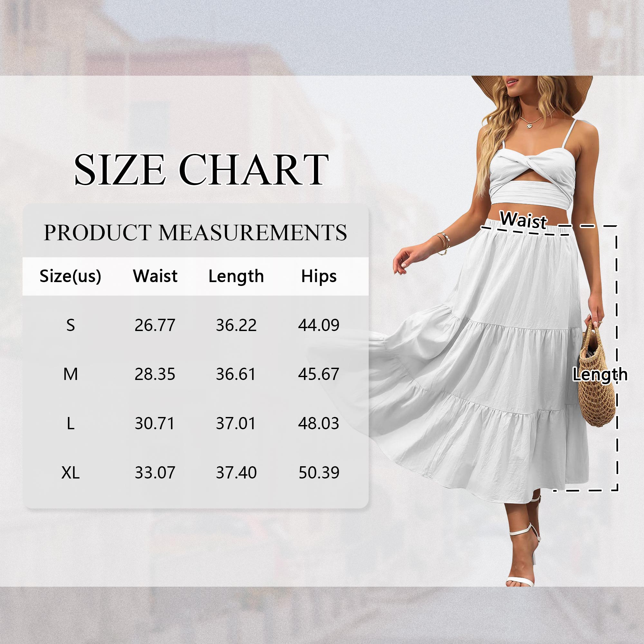Viewport: 644px width, 644px height.
Task: Click the SIZE CHART heading
Action: point(201,169)
